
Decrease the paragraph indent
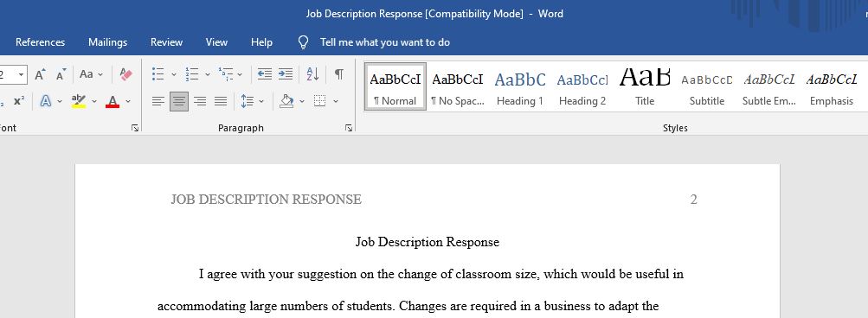(265, 74)
